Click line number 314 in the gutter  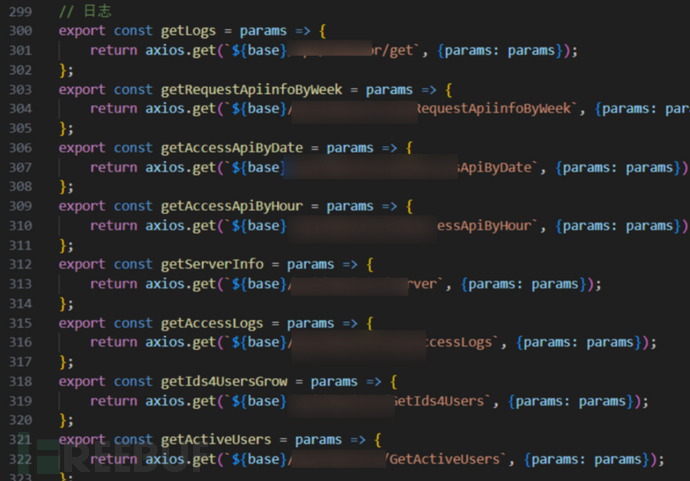tap(20, 304)
